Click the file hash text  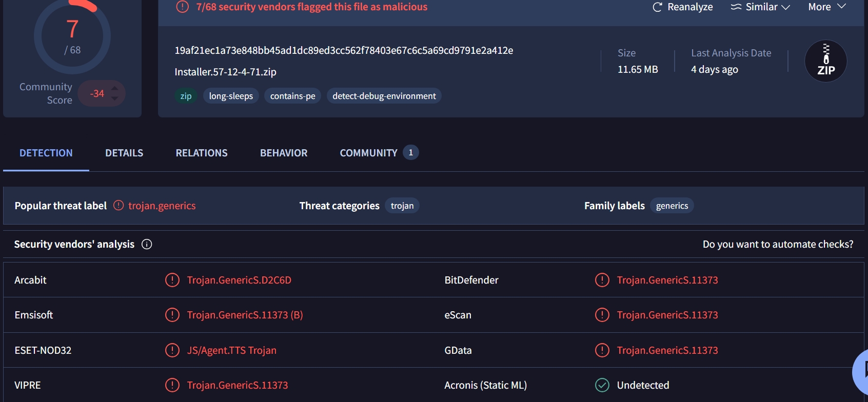click(x=344, y=50)
